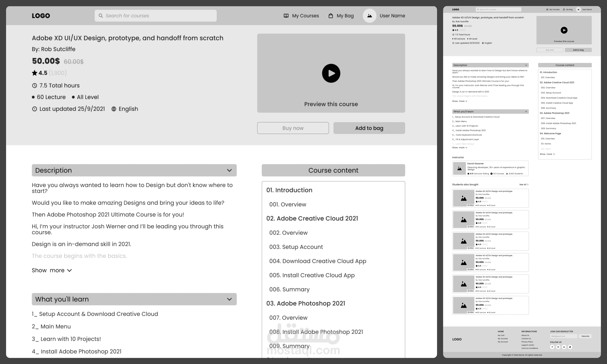The width and height of the screenshot is (607, 364).
Task: Click the user avatar icon beside large User Name
Action: [x=370, y=16]
